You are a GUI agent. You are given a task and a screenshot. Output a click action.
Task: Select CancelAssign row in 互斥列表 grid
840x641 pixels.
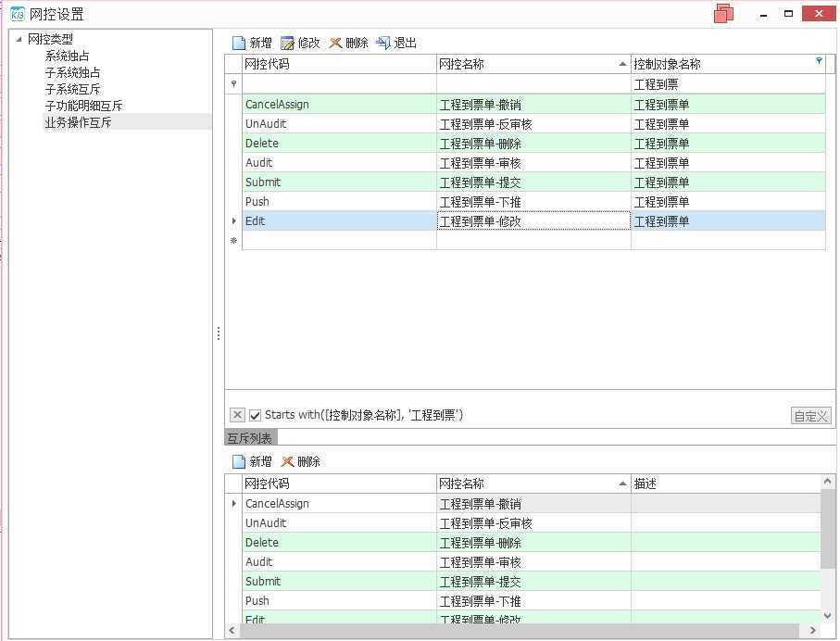click(x=532, y=503)
